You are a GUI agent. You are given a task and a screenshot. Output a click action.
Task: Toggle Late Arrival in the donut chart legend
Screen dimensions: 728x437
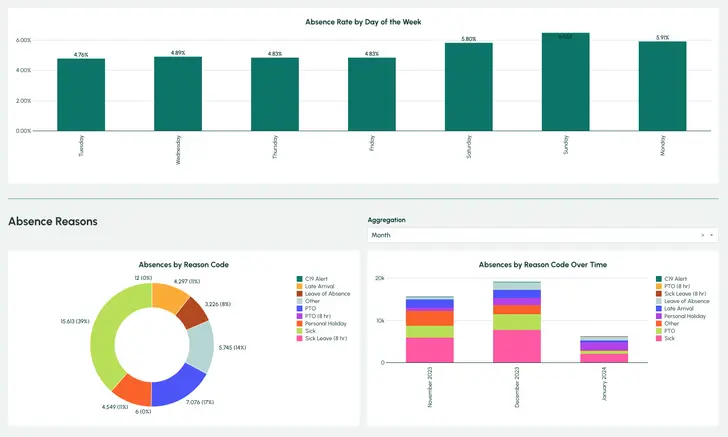pyautogui.click(x=315, y=287)
